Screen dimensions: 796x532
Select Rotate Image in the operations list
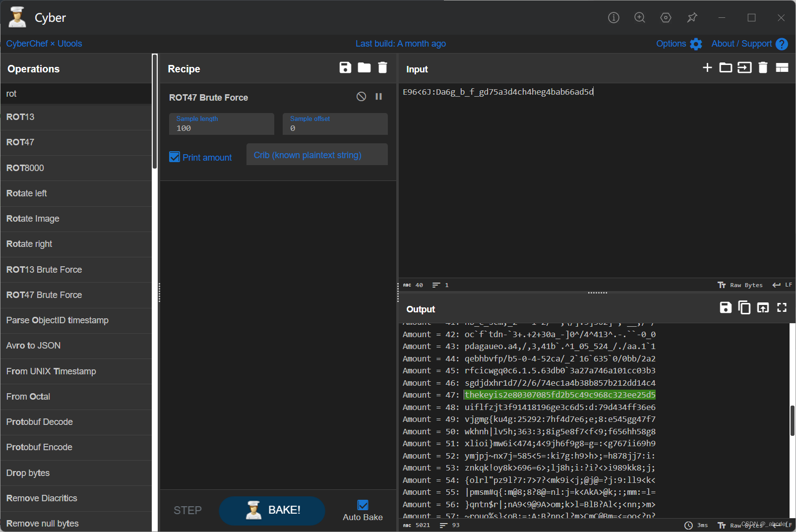pos(76,219)
